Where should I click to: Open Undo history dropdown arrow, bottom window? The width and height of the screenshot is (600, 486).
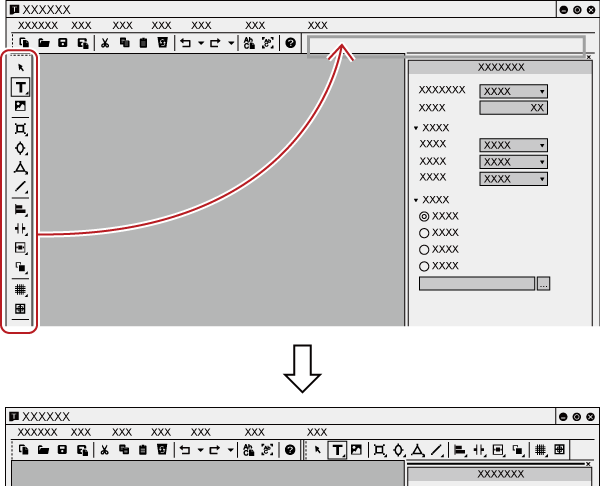[x=201, y=450]
